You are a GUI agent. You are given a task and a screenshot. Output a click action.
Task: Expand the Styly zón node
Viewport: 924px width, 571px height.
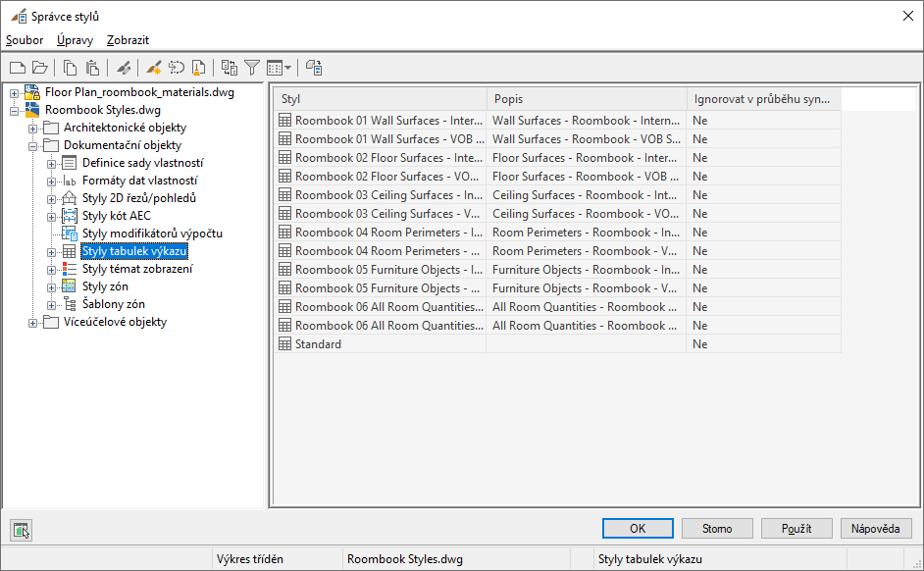click(x=51, y=287)
